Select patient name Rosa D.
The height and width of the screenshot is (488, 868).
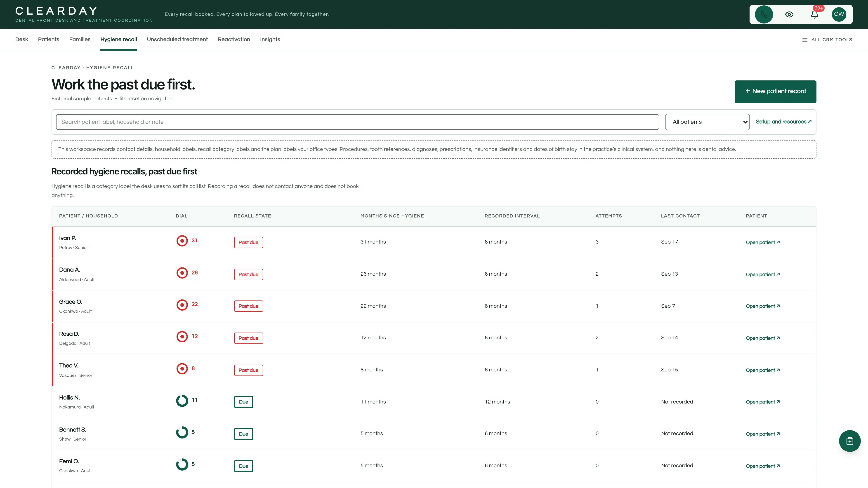tap(69, 334)
